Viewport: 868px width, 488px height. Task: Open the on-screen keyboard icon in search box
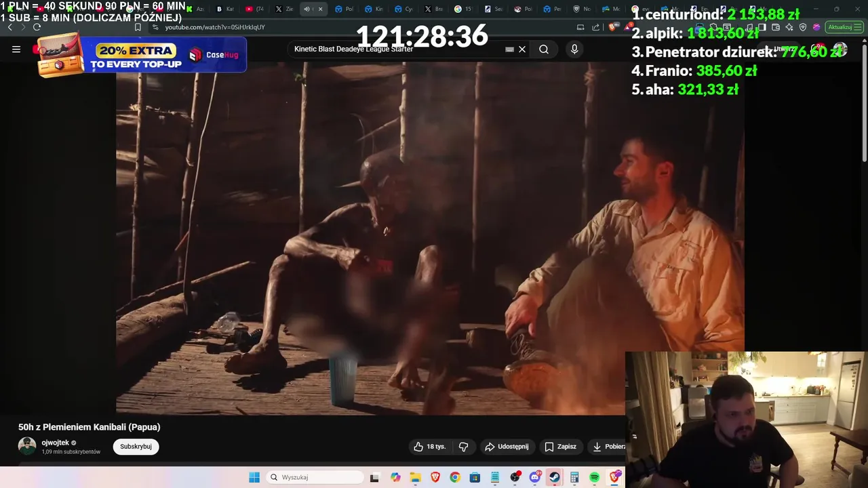coord(509,49)
